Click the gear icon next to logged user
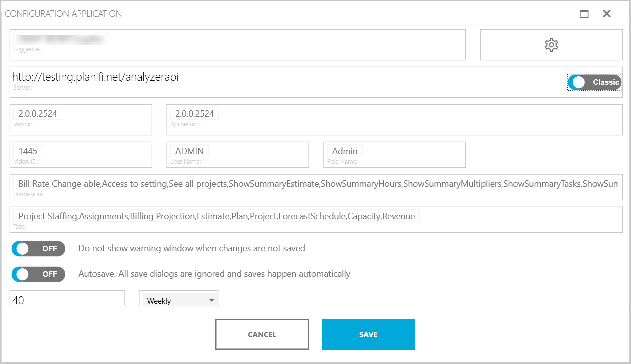Image resolution: width=631 pixels, height=364 pixels. (551, 44)
